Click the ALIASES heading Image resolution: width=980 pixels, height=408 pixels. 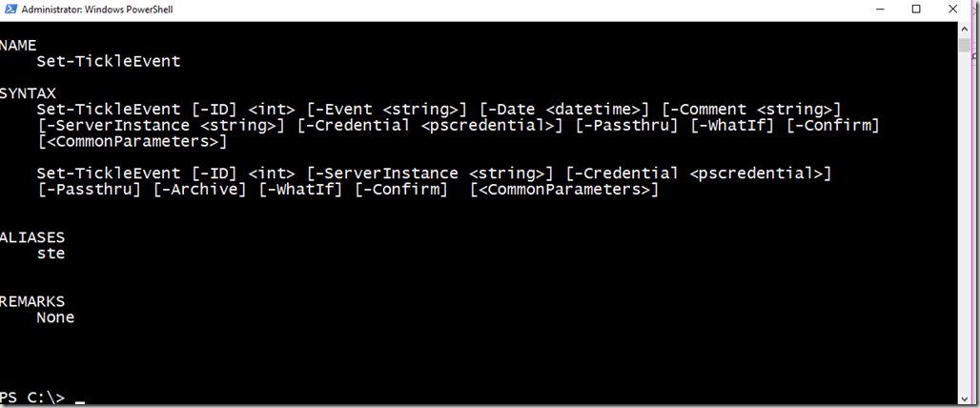(x=32, y=237)
